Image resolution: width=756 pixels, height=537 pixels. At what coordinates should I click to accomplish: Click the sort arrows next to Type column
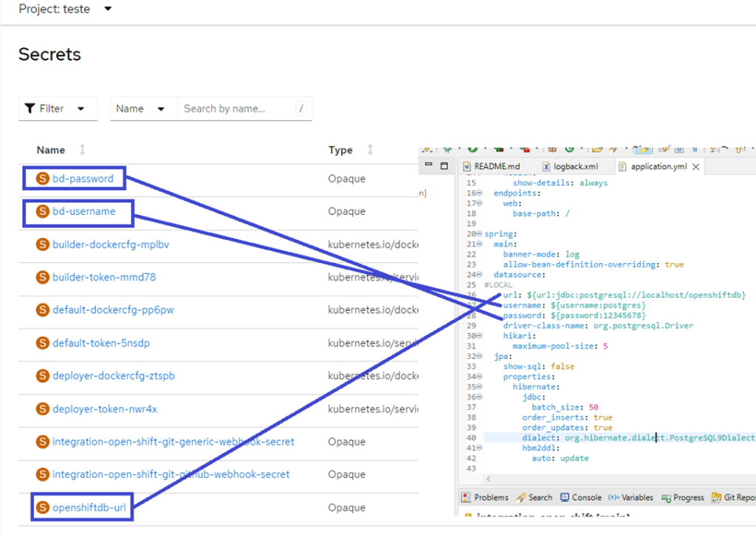coord(371,149)
